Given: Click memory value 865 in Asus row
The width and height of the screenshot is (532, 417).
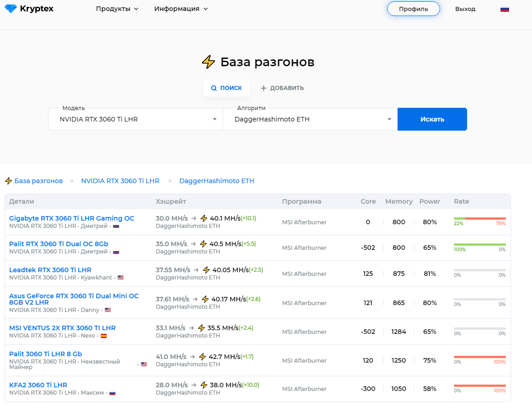Looking at the screenshot, I should pyautogui.click(x=399, y=303).
